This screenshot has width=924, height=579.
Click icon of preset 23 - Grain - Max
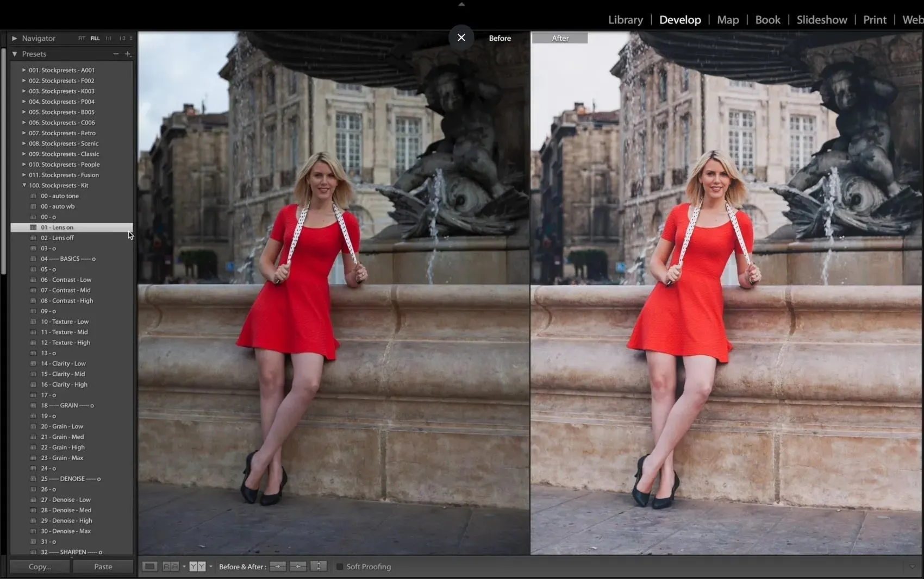[x=33, y=458]
